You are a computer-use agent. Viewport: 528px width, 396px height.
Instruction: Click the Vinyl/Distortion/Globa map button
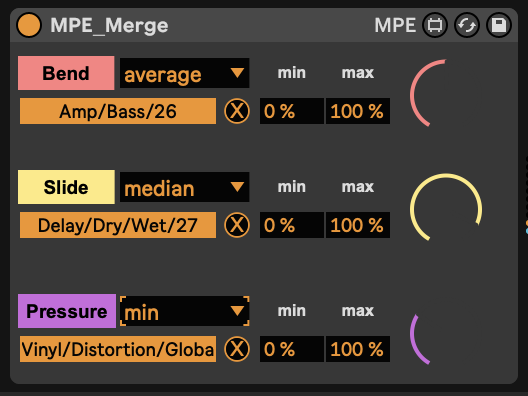[x=118, y=349]
